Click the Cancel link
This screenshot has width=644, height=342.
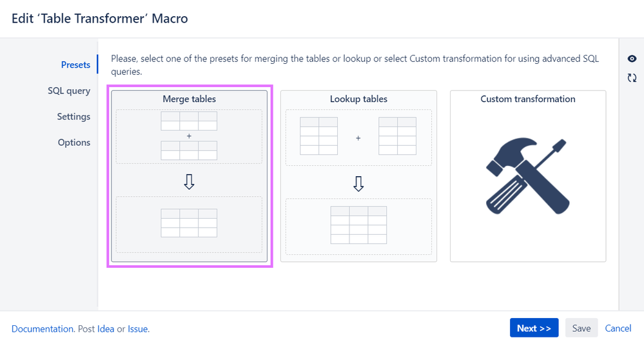click(x=618, y=328)
